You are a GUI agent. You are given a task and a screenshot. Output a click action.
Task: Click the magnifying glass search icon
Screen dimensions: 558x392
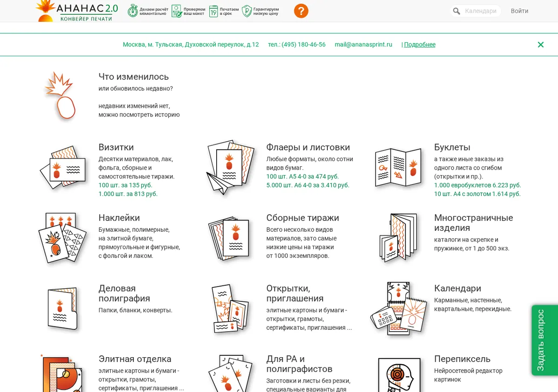[457, 11]
